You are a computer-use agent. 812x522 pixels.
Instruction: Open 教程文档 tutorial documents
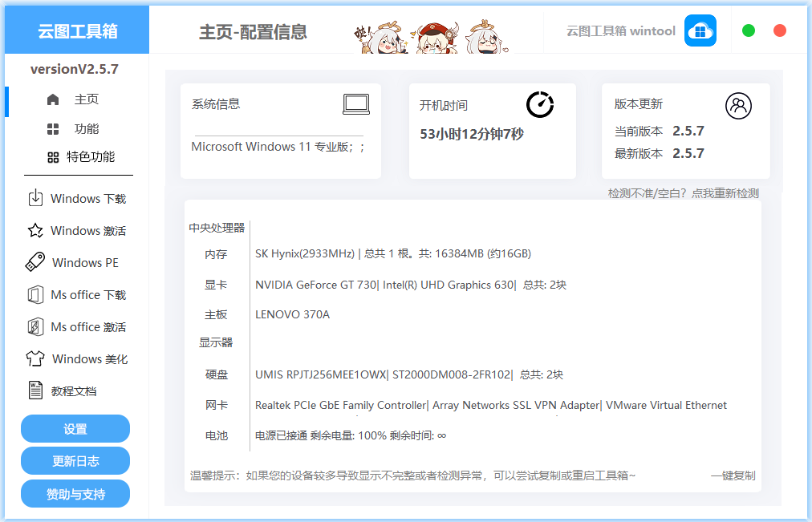click(74, 391)
